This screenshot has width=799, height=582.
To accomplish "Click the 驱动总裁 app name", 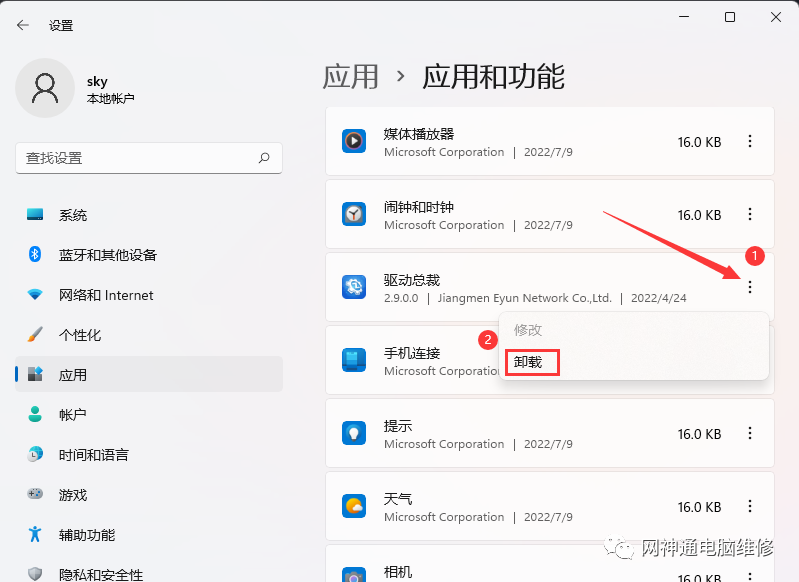I will tap(412, 280).
